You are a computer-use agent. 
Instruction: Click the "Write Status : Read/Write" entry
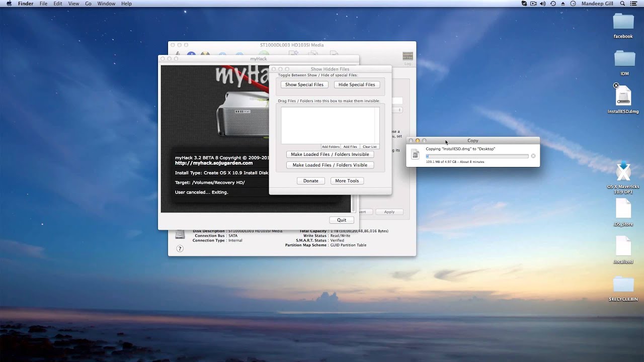point(327,236)
